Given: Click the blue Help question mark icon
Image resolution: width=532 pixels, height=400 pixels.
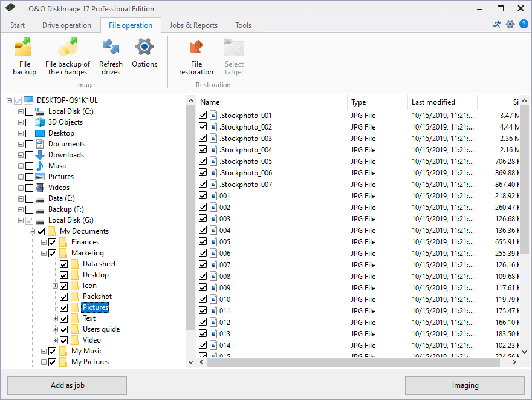Looking at the screenshot, I should click(524, 24).
